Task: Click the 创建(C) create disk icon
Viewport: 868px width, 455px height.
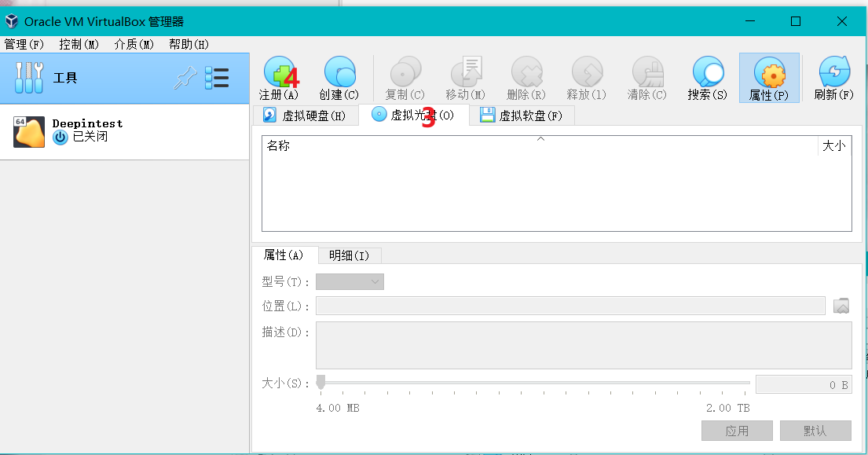Action: [339, 72]
